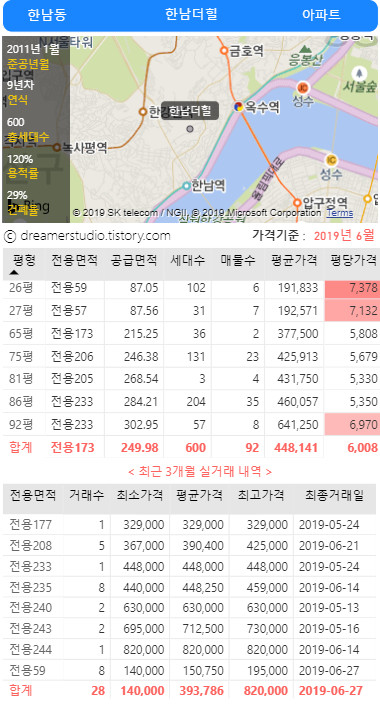Sort by 최종거래일 column header
The width and height of the screenshot is (380, 704).
334,496
